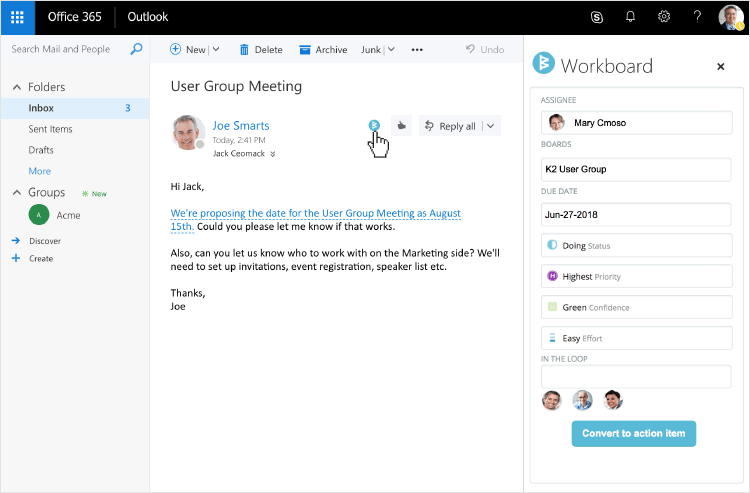Click the Easy effort icon
Screen dimensions: 750x493
click(552, 338)
